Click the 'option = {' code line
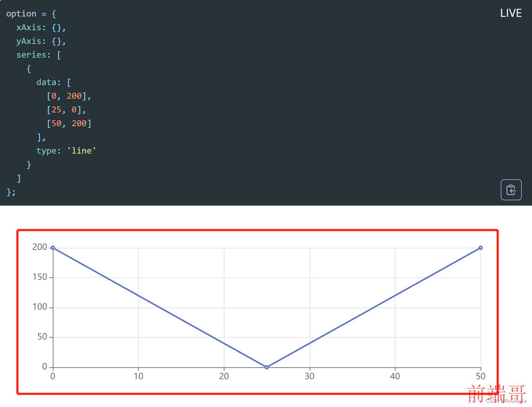Viewport: 532px width, 407px height. pos(31,14)
